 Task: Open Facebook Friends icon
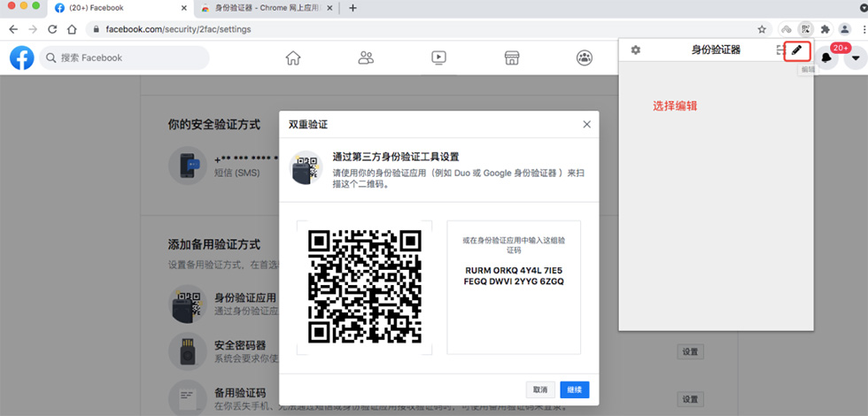(x=366, y=58)
